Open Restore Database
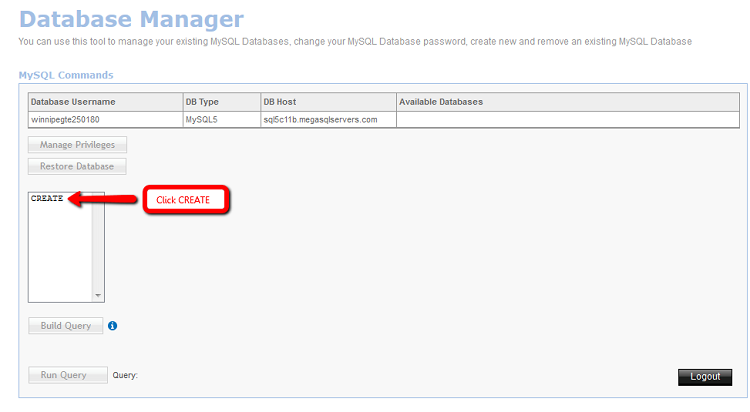This screenshot has width=750, height=412. click(77, 166)
